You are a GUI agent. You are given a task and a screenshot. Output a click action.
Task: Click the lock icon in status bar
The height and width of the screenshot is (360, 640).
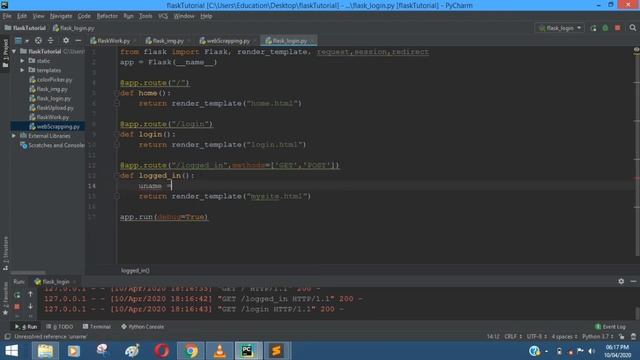pyautogui.click(x=621, y=337)
